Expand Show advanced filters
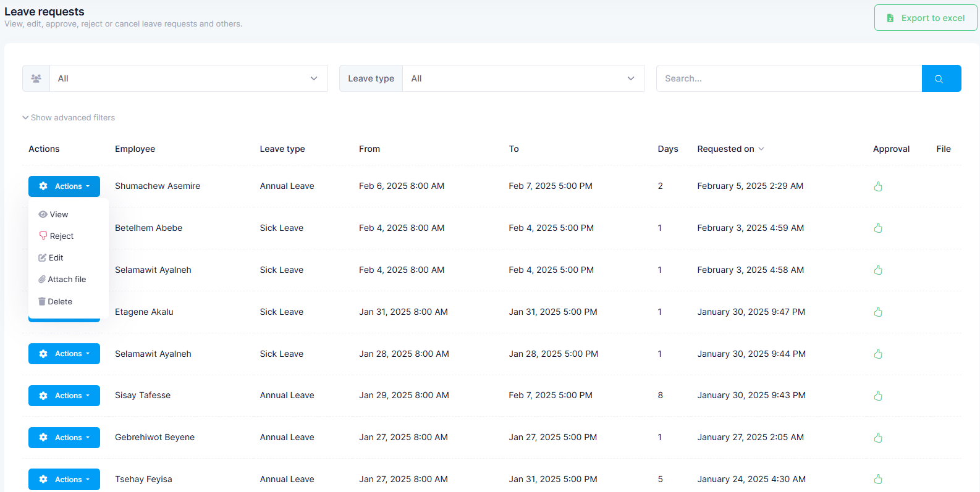The image size is (980, 492). click(69, 117)
